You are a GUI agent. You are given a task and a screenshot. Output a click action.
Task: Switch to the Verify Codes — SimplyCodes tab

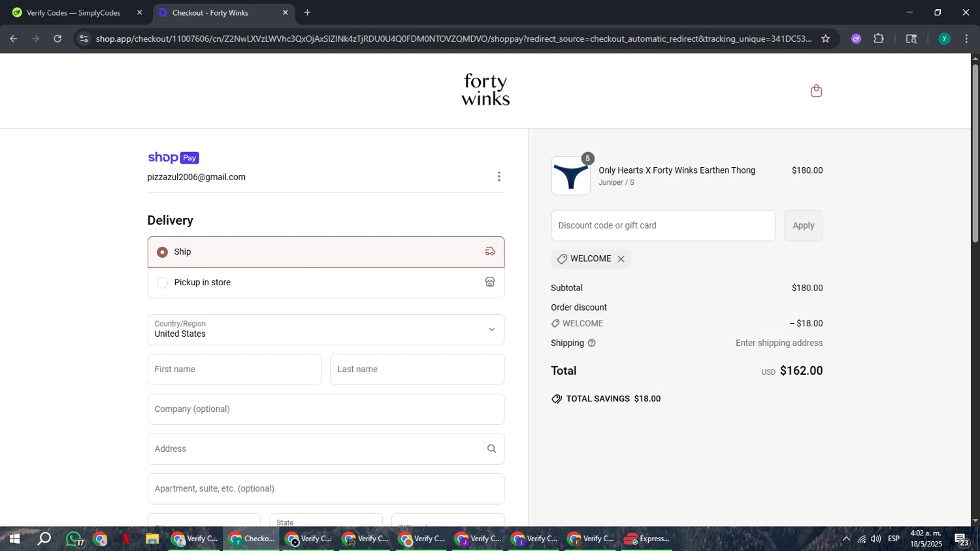click(x=76, y=12)
